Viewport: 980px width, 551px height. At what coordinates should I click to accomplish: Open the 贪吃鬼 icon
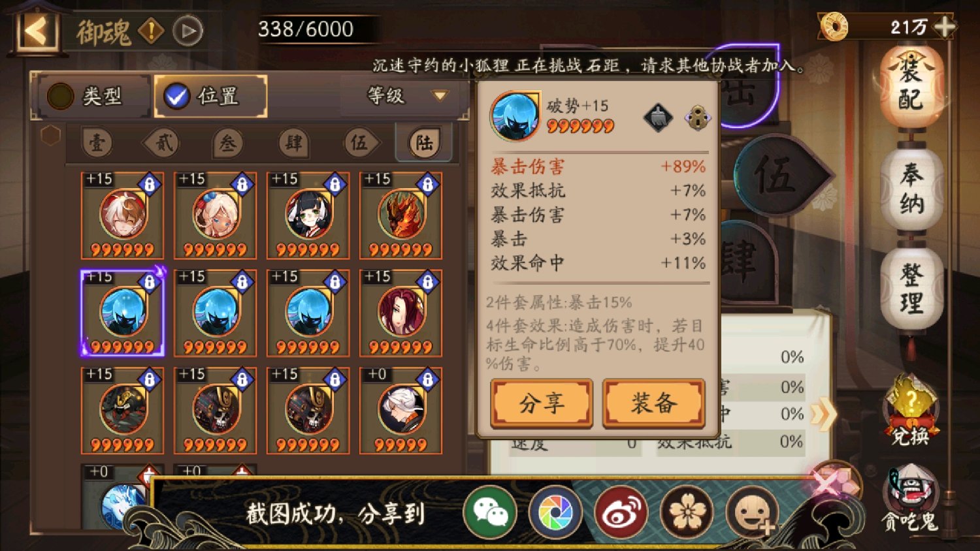(x=910, y=497)
